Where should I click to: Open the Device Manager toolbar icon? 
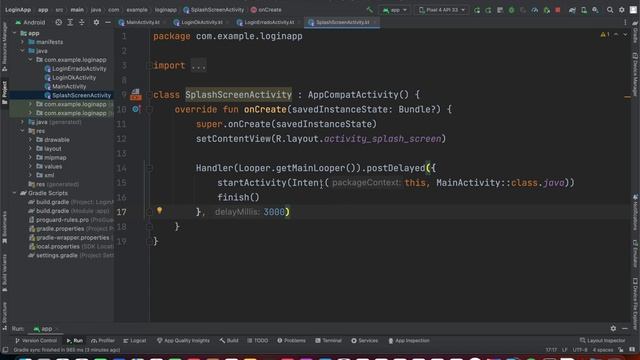[x=584, y=10]
